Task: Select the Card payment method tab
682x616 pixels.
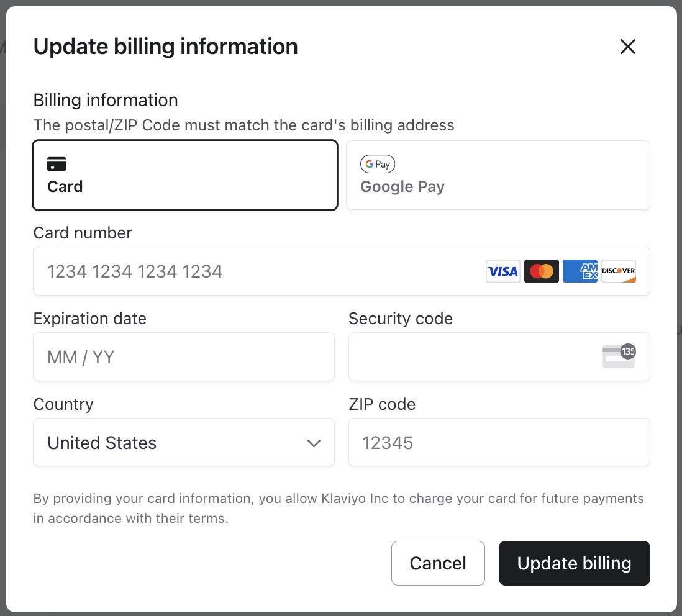Action: (185, 175)
